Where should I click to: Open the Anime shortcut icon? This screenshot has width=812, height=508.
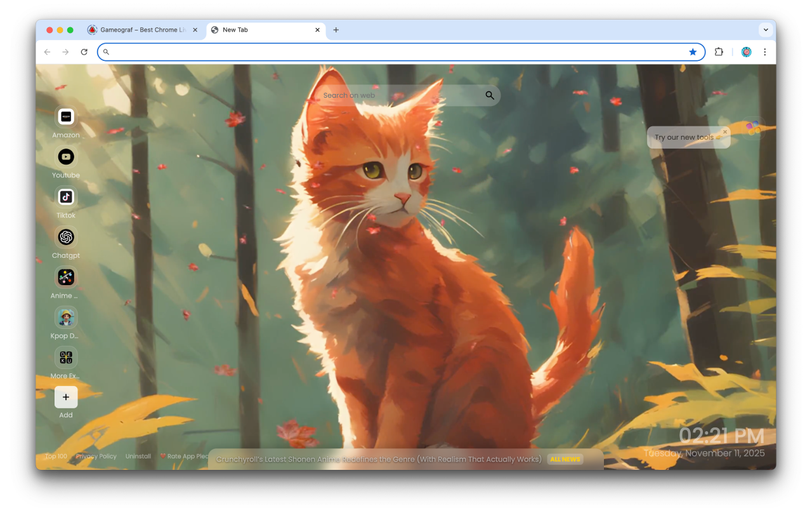(66, 277)
